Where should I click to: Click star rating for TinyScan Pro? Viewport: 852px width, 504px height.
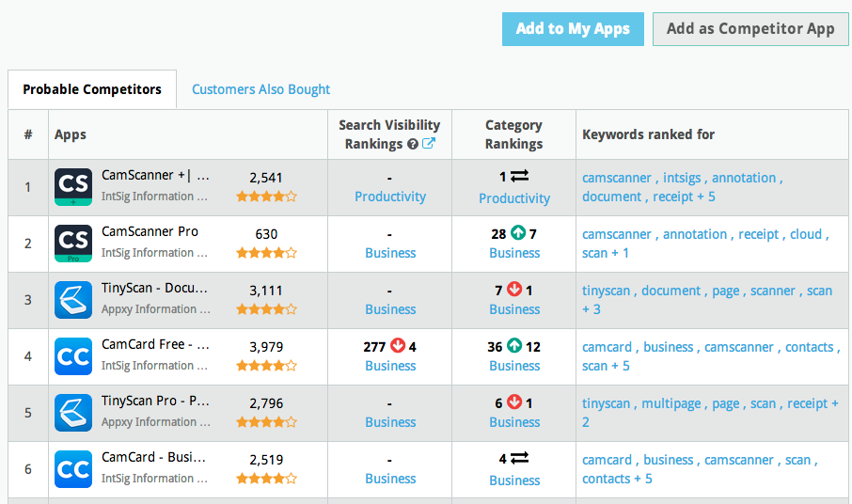(266, 422)
